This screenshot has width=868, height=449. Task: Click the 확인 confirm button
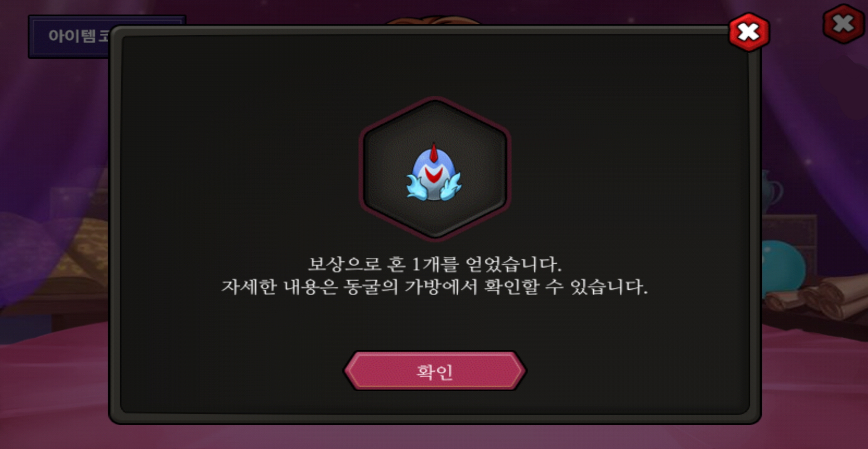(x=434, y=371)
